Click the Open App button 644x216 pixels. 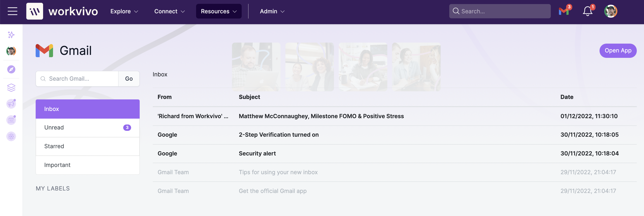pyautogui.click(x=618, y=51)
